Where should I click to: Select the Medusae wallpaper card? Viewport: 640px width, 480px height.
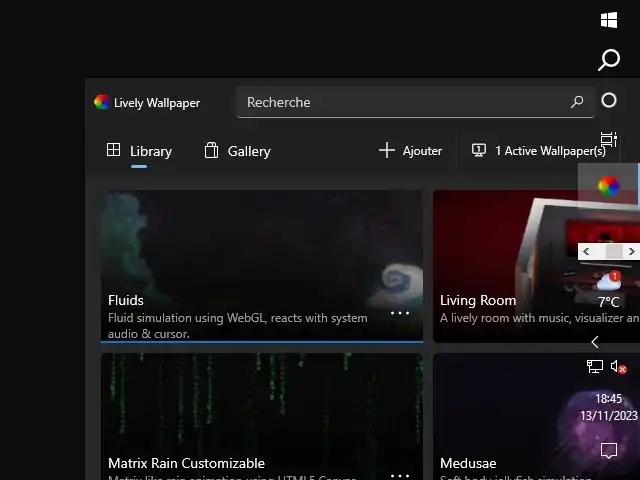click(536, 416)
